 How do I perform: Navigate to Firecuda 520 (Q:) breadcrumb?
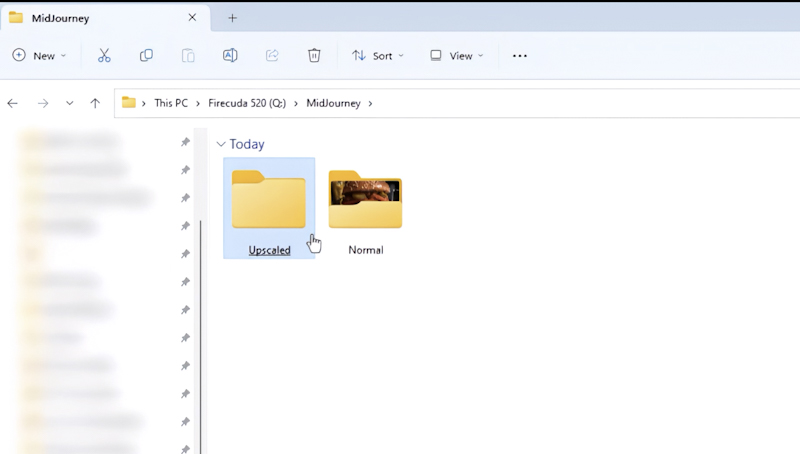pos(247,103)
